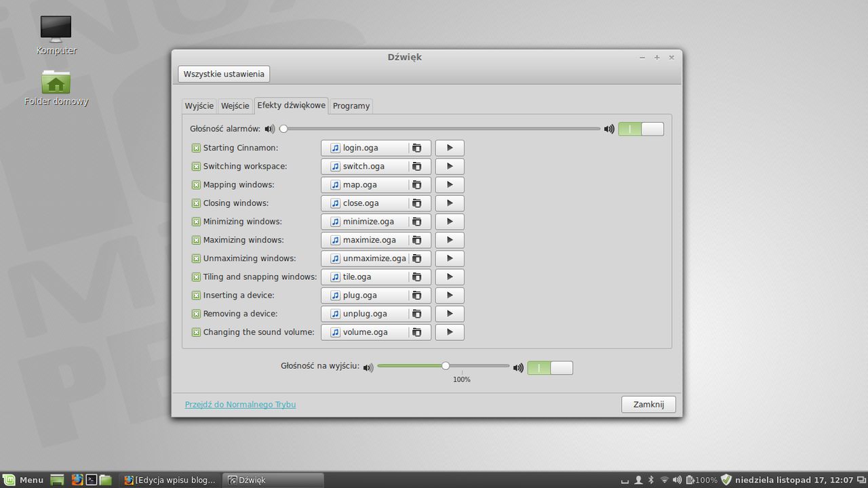Click the Dźwięk window taskbar button
This screenshot has height=488, width=868.
coord(274,480)
